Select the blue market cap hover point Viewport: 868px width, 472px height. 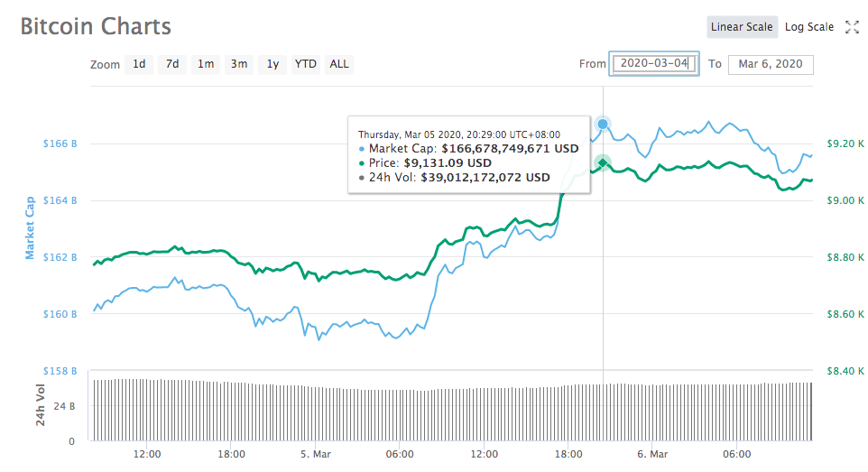[x=603, y=125]
